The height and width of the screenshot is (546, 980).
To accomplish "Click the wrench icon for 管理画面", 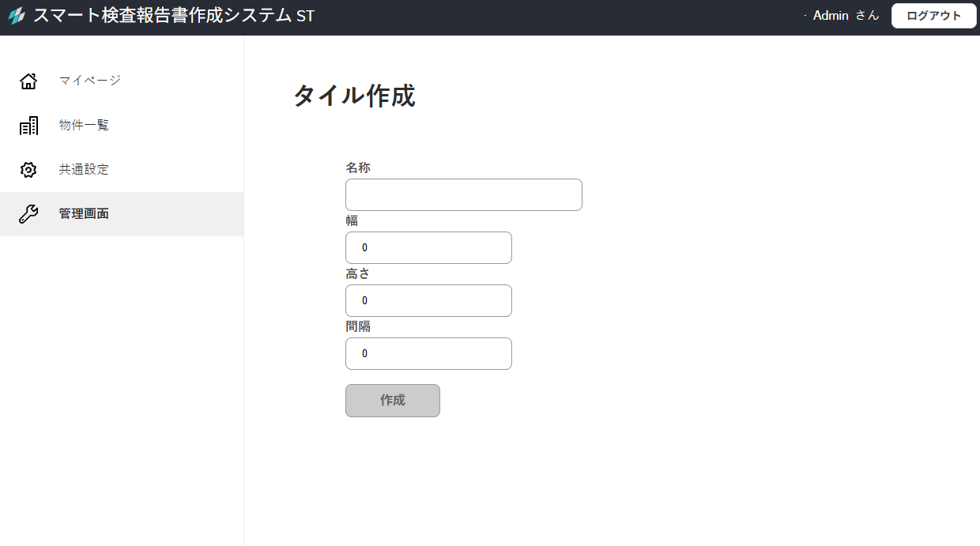I will coord(28,214).
